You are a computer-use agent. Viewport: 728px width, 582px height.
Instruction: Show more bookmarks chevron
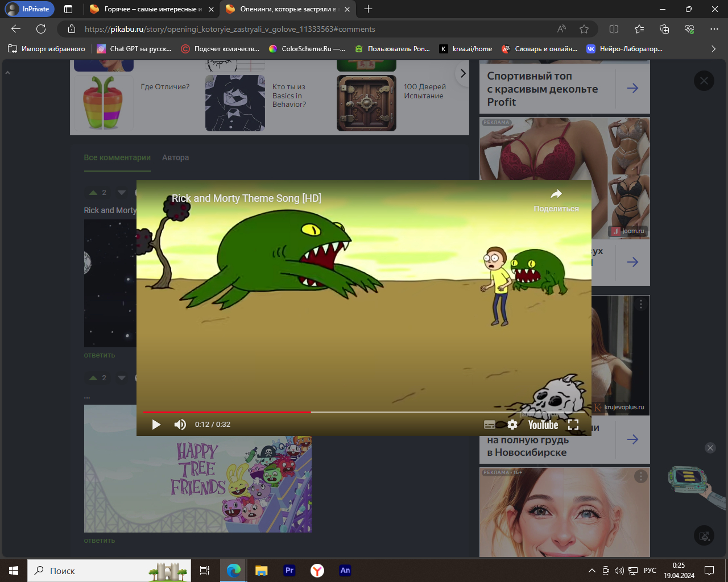tap(713, 49)
